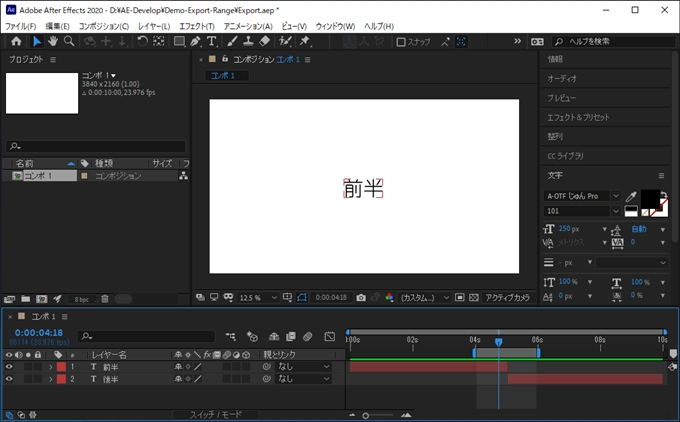
Task: Click the Home icon in toolbar
Action: 16,41
